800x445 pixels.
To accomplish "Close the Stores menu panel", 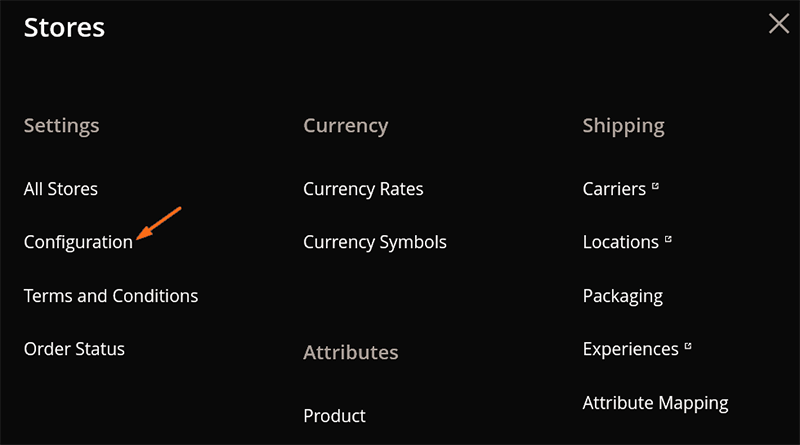I will (x=779, y=23).
